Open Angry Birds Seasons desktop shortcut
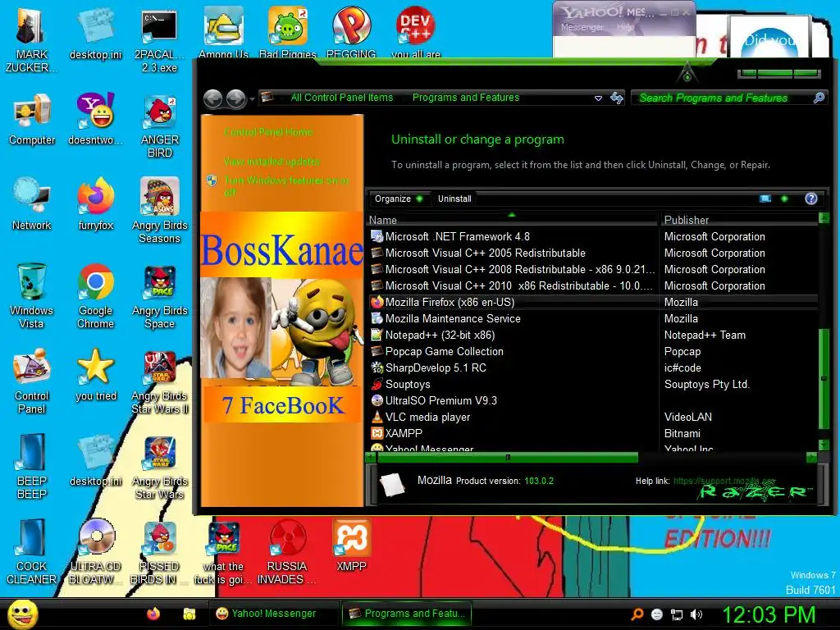 [x=159, y=210]
